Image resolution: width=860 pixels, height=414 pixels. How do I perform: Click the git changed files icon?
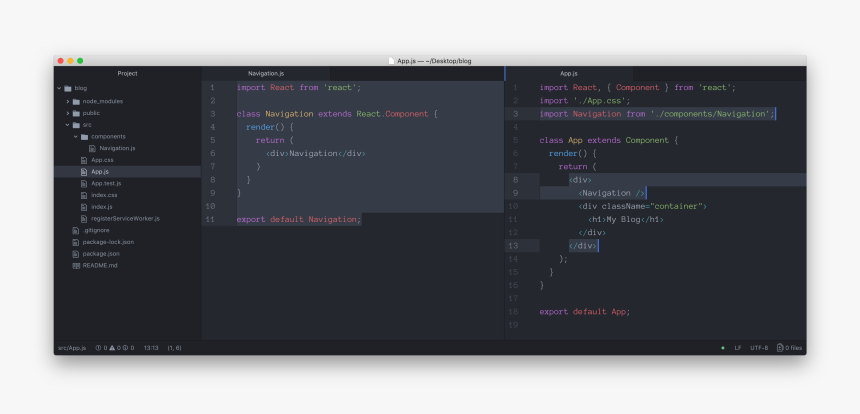click(x=780, y=348)
